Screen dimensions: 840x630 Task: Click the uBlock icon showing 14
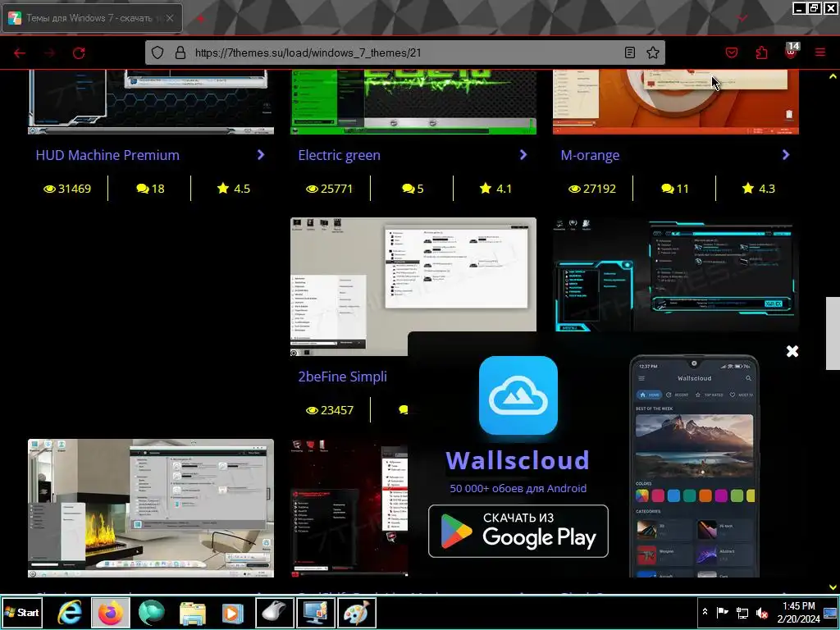tap(792, 52)
